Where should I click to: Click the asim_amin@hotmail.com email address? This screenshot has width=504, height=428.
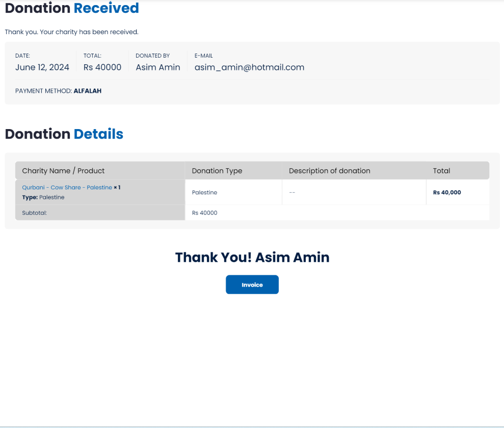tap(249, 67)
